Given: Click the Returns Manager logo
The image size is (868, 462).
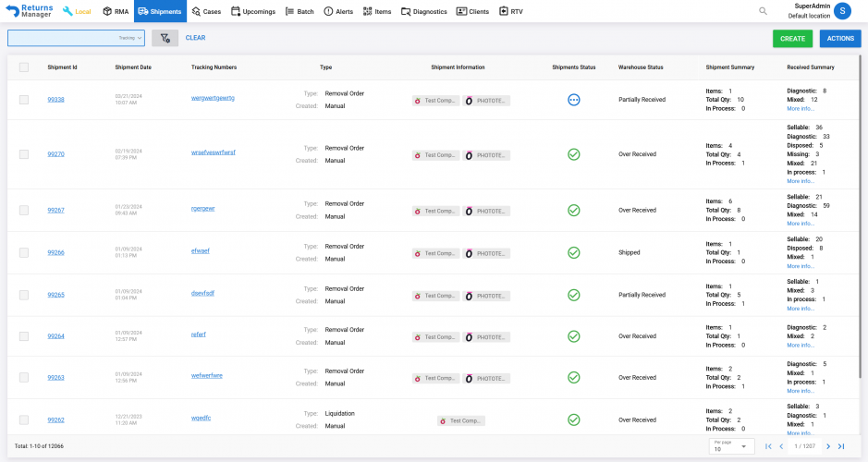Looking at the screenshot, I should [x=30, y=11].
